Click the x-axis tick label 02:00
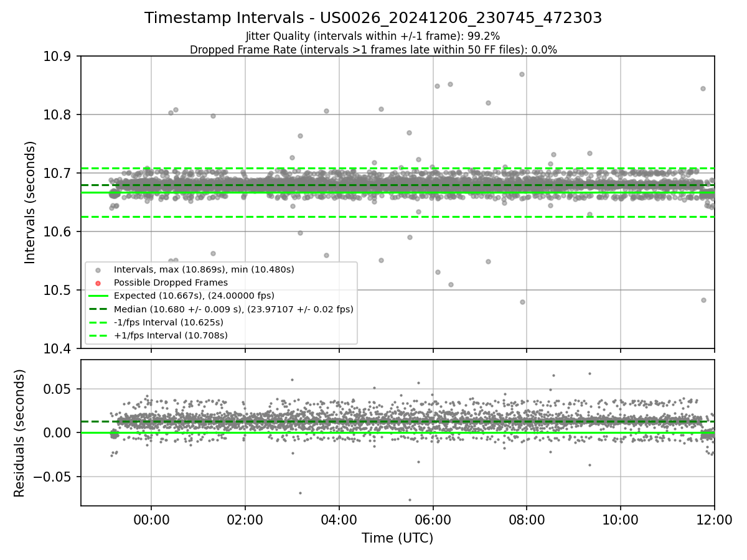This screenshot has height=560, width=747. pyautogui.click(x=245, y=520)
